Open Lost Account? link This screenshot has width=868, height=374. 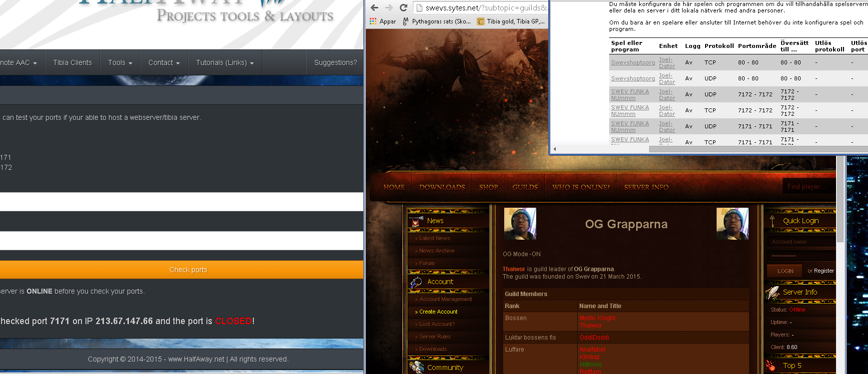[x=437, y=324]
